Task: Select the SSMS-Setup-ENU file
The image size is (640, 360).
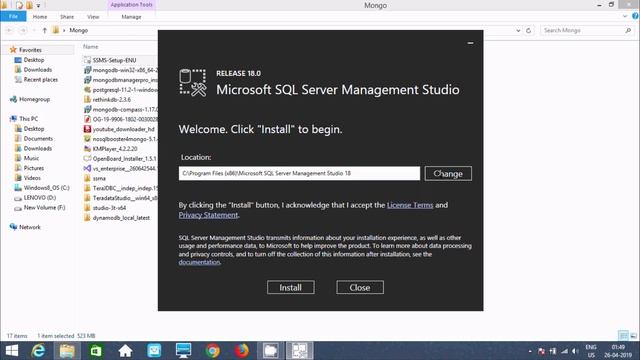Action: (x=114, y=60)
